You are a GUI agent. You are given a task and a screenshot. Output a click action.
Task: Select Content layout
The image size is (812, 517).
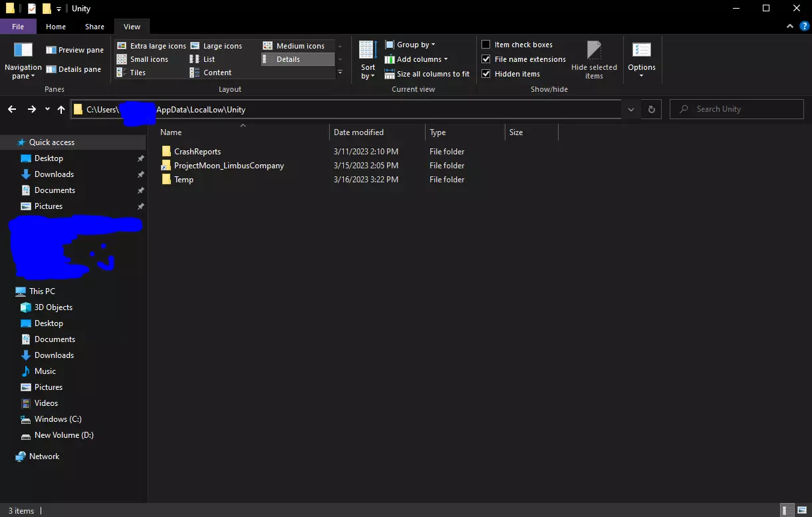click(x=211, y=73)
